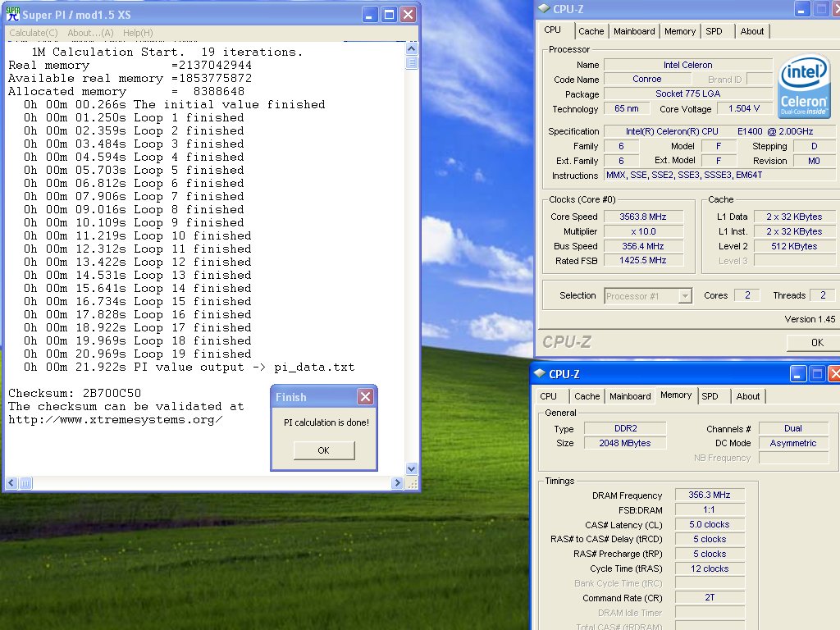Open the Calculate(C) menu in Super PI
This screenshot has height=630, width=840.
pyautogui.click(x=33, y=33)
